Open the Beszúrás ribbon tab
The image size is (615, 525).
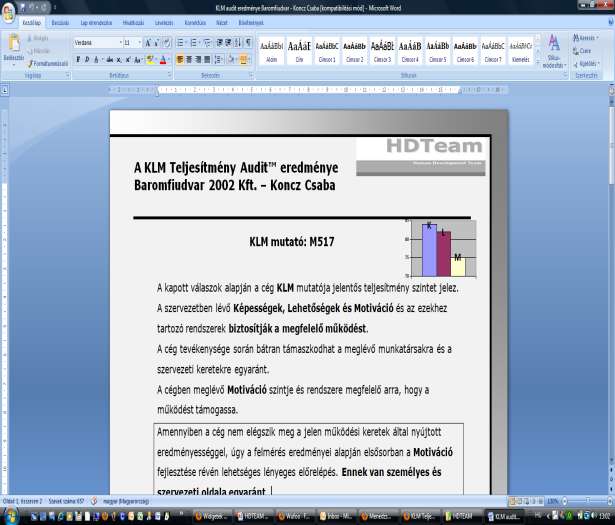tap(60, 23)
